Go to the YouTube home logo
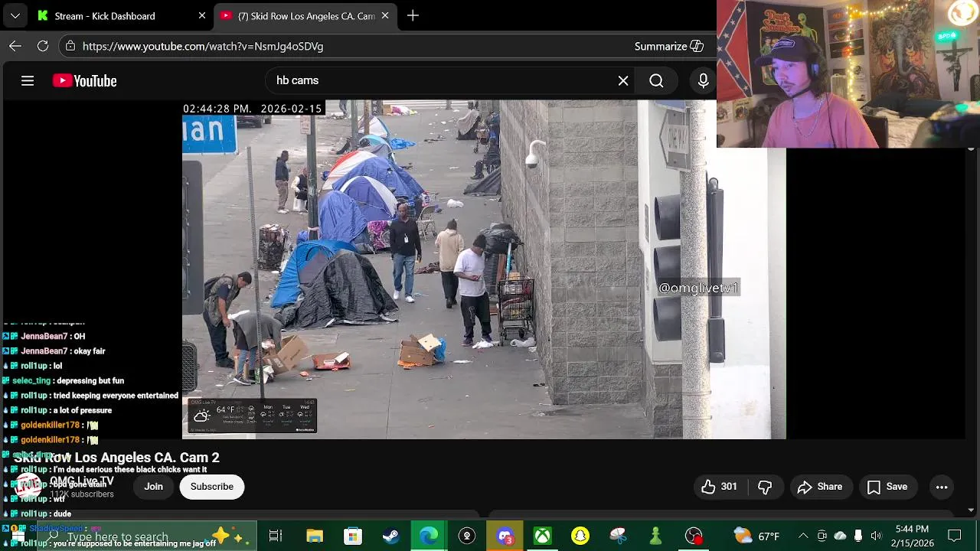This screenshot has height=551, width=980. pyautogui.click(x=84, y=80)
